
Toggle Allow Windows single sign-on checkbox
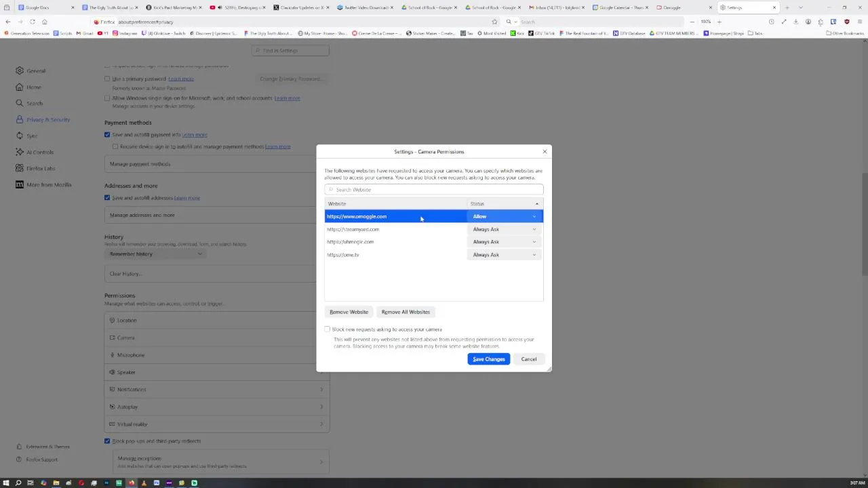pyautogui.click(x=107, y=98)
